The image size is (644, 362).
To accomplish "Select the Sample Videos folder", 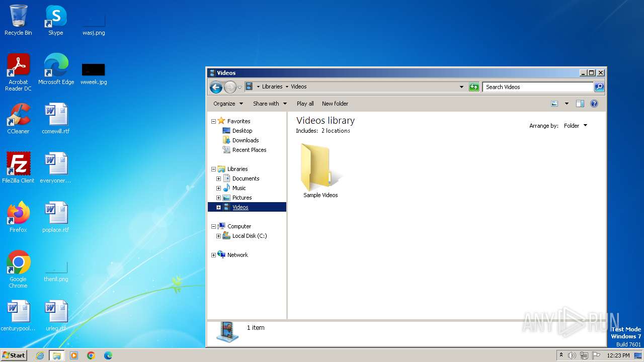I will (x=320, y=171).
